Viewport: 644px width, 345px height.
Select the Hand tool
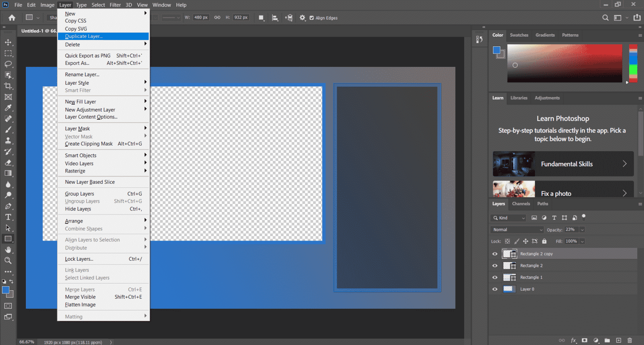[x=8, y=250]
